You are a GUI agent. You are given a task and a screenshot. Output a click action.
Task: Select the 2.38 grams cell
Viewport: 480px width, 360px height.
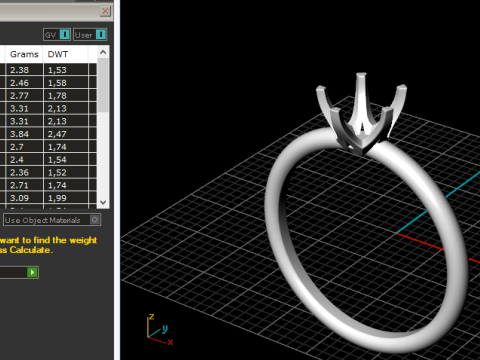[24, 70]
